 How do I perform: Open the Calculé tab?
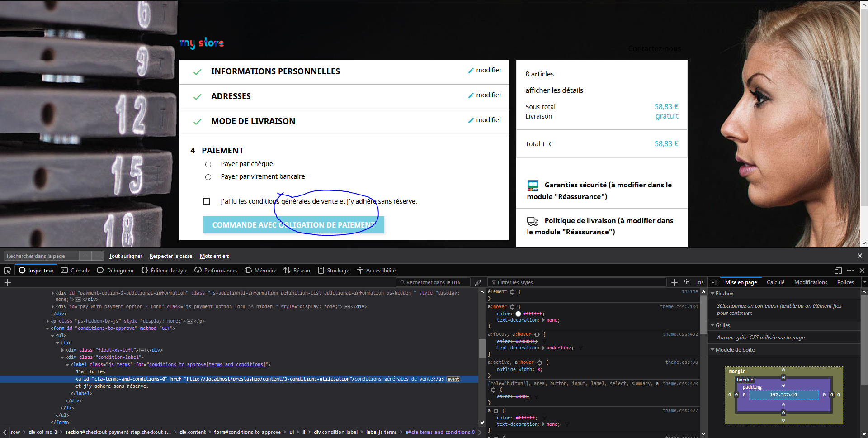pos(775,282)
